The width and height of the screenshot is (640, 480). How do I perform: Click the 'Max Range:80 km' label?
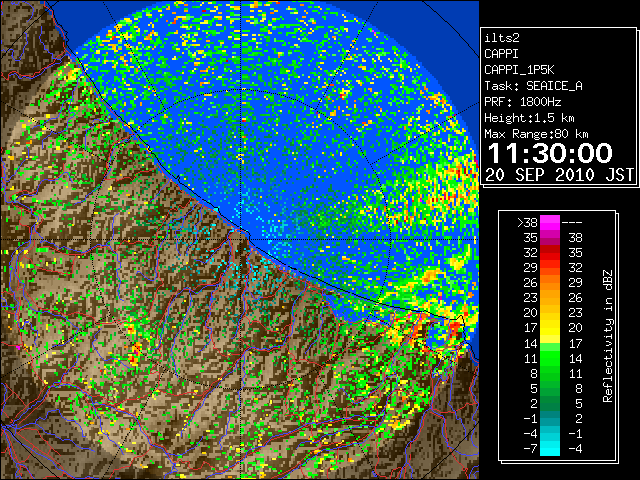[536, 134]
